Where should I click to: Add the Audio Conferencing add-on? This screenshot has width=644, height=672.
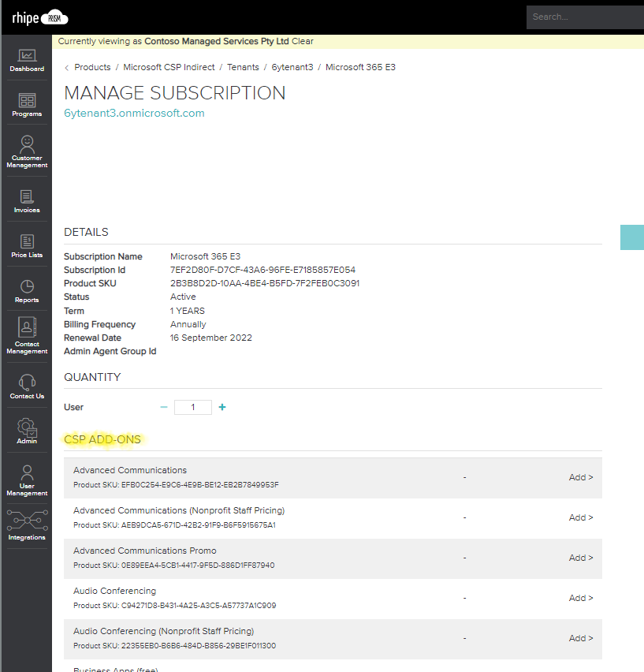tap(581, 599)
